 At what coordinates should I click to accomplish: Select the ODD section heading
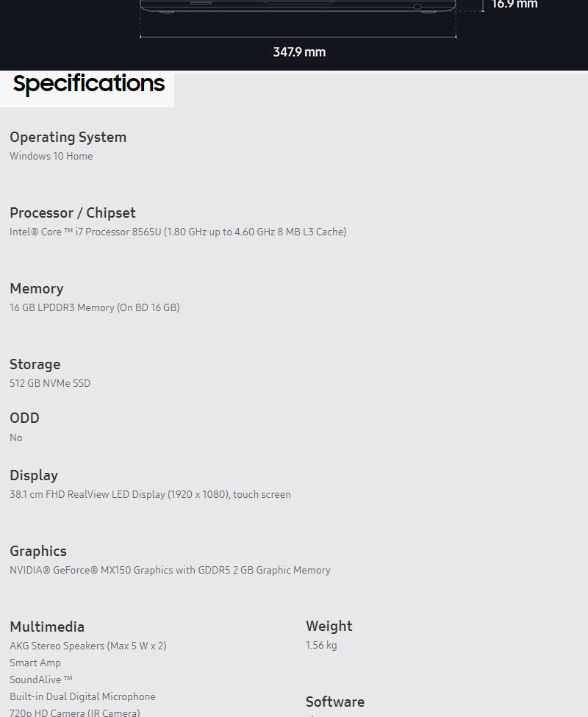24,418
